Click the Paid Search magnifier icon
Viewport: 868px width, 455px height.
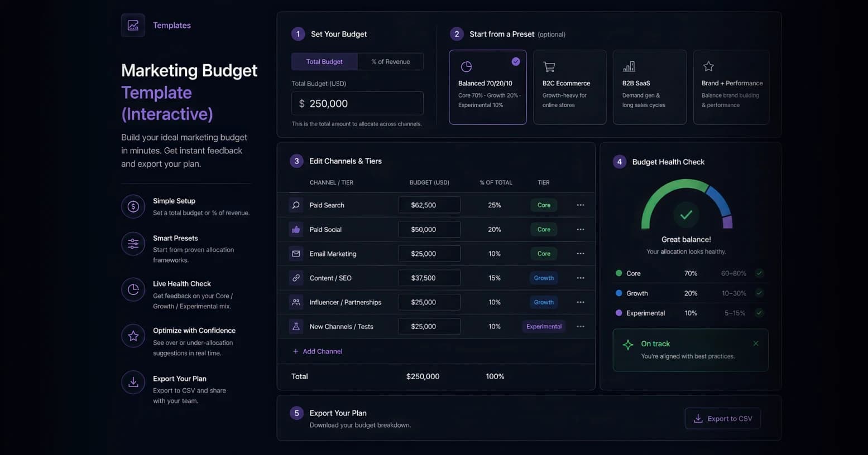click(x=296, y=205)
